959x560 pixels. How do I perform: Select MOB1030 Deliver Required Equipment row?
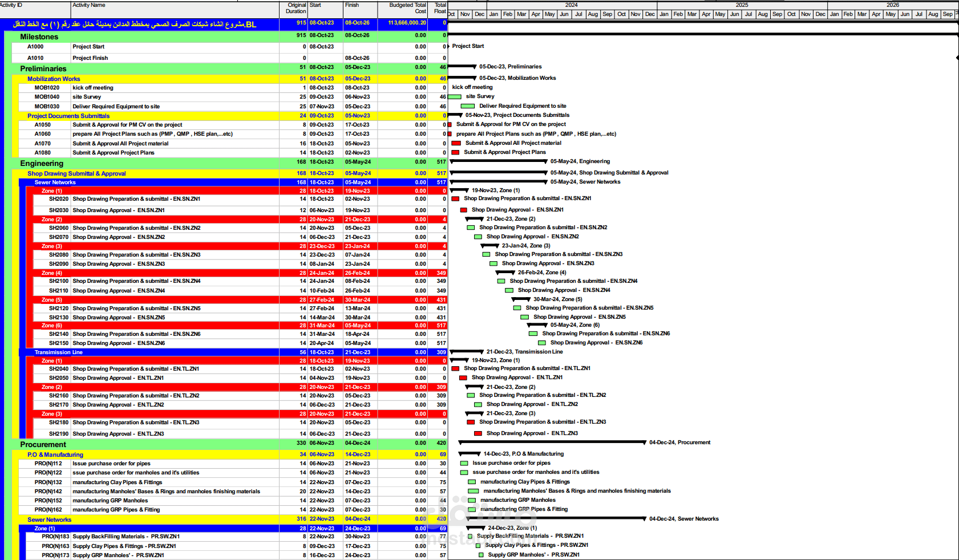[x=233, y=107]
